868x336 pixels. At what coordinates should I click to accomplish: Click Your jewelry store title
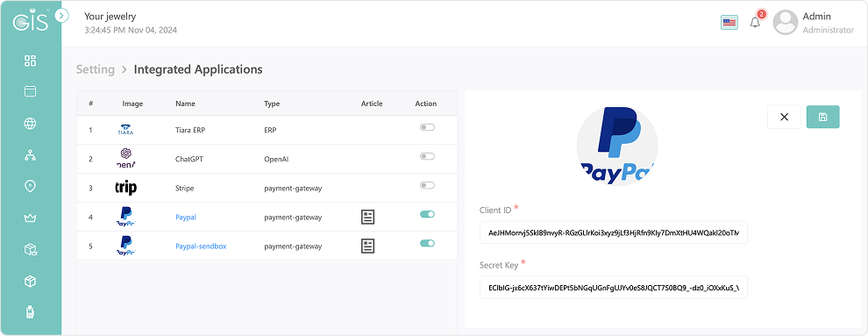tap(110, 17)
